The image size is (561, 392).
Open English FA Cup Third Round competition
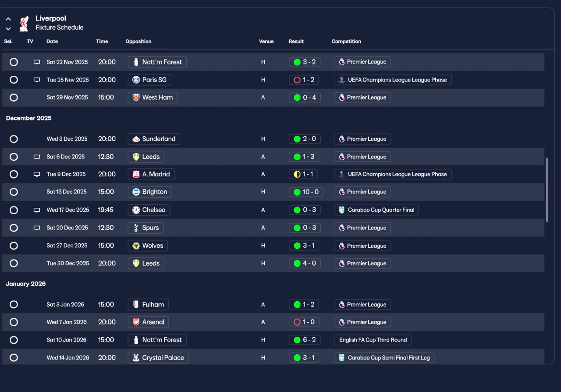coord(373,340)
